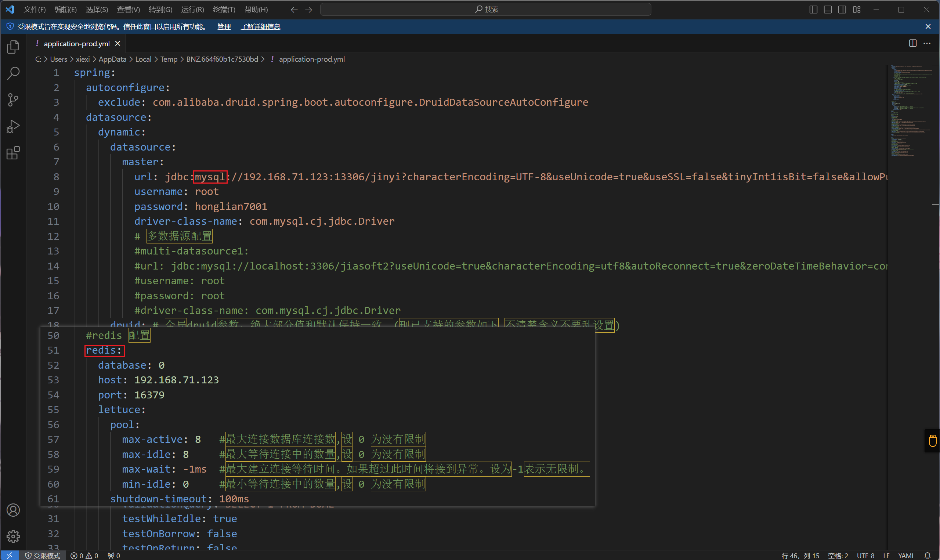Click the text testWhileIdle on line 31

pyautogui.click(x=162, y=519)
